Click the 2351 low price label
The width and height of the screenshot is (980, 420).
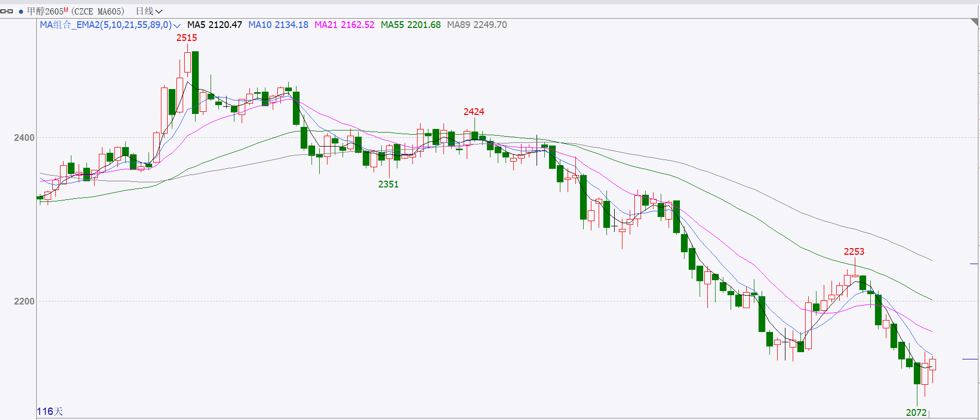tap(388, 184)
